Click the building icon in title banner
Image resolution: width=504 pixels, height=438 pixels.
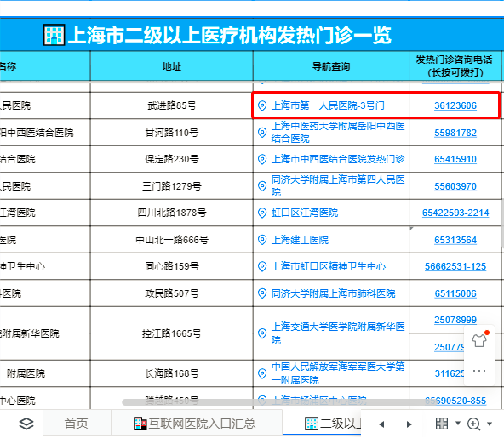tap(54, 35)
